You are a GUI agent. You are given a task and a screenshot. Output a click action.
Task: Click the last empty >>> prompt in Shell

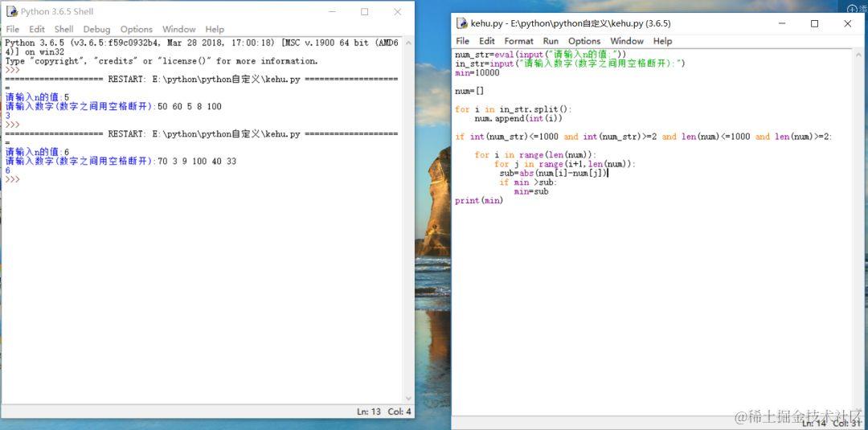click(13, 179)
